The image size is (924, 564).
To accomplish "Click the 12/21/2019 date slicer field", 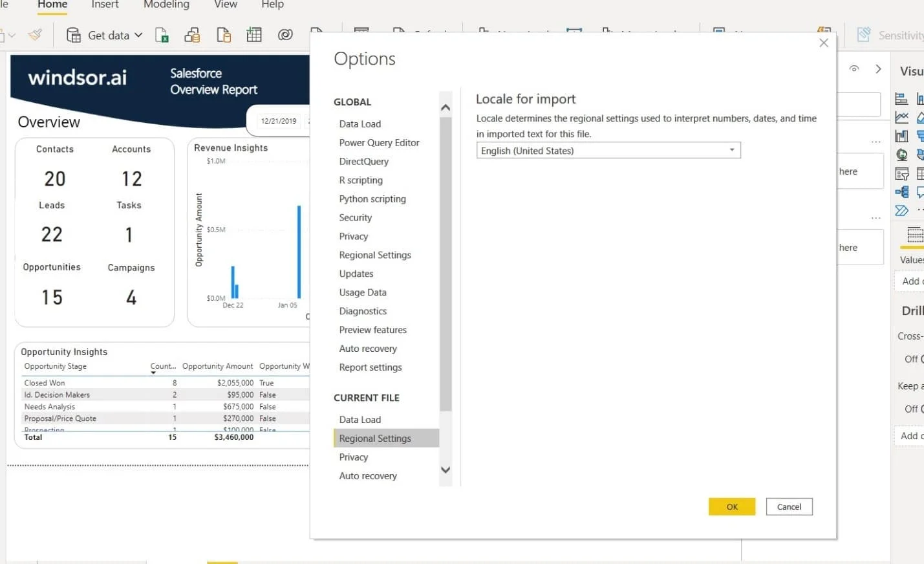I will (x=279, y=121).
